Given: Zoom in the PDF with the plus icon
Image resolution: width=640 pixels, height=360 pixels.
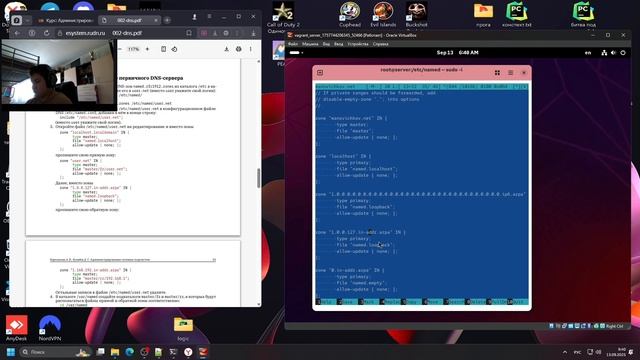Looking at the screenshot, I should [x=147, y=49].
